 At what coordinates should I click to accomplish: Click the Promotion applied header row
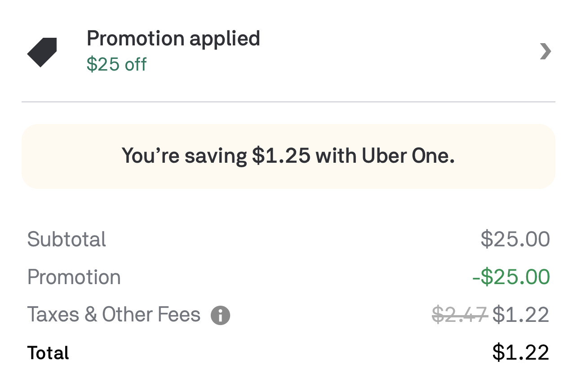point(173,39)
